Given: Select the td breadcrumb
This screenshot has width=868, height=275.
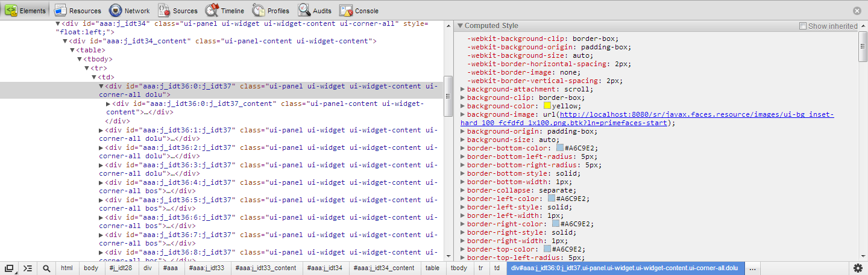Looking at the screenshot, I should [x=497, y=268].
